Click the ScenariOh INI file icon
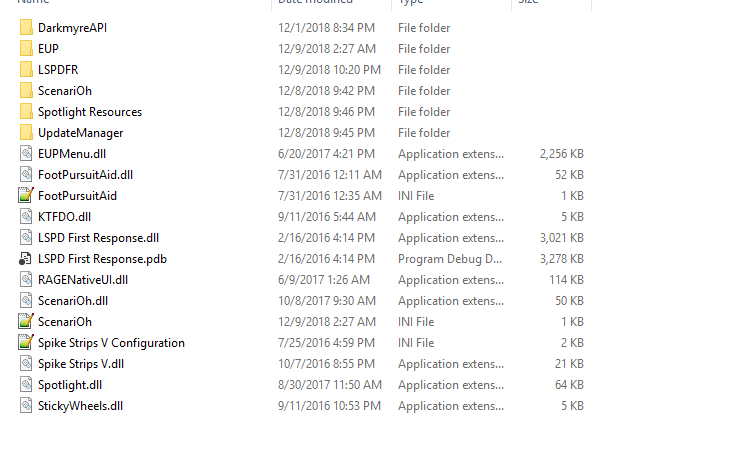 coord(26,322)
